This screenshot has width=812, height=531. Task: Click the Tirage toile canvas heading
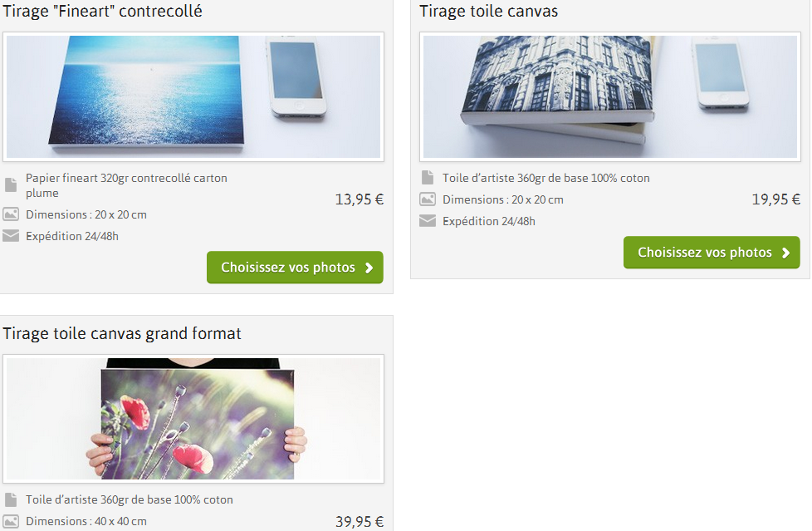pos(488,12)
